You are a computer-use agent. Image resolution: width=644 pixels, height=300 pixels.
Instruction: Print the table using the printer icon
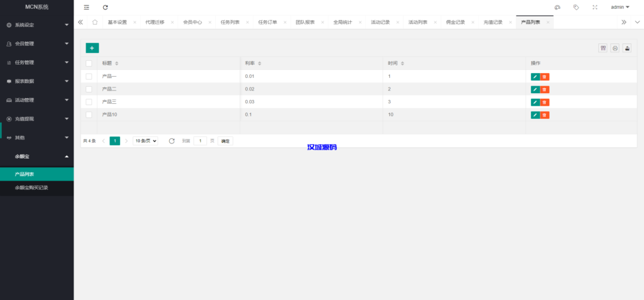[614, 48]
